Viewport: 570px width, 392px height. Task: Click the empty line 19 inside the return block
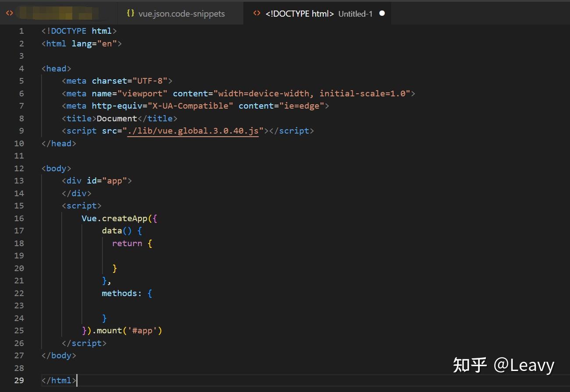click(123, 255)
